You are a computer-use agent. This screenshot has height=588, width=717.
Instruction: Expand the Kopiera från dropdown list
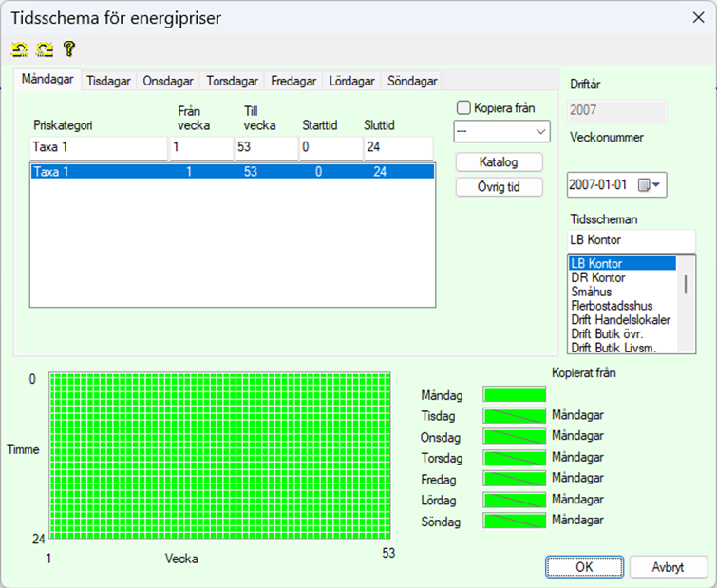pyautogui.click(x=541, y=131)
